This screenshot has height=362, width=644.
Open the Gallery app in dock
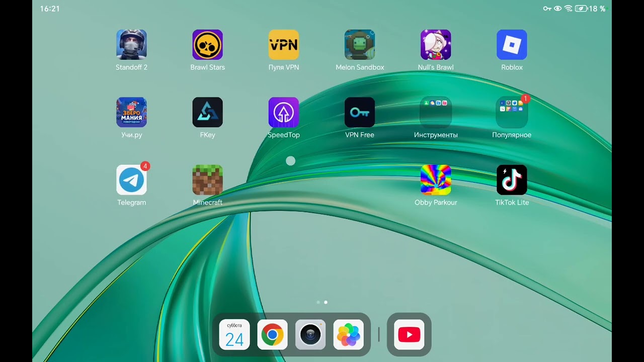[x=349, y=334]
